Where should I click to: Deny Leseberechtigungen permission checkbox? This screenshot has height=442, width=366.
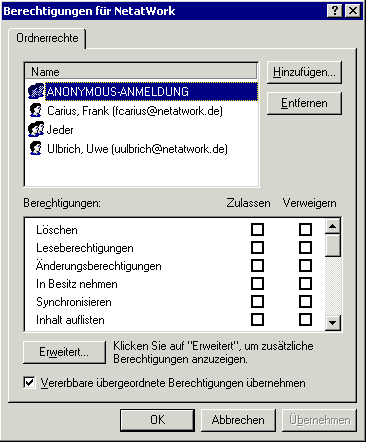pos(305,248)
